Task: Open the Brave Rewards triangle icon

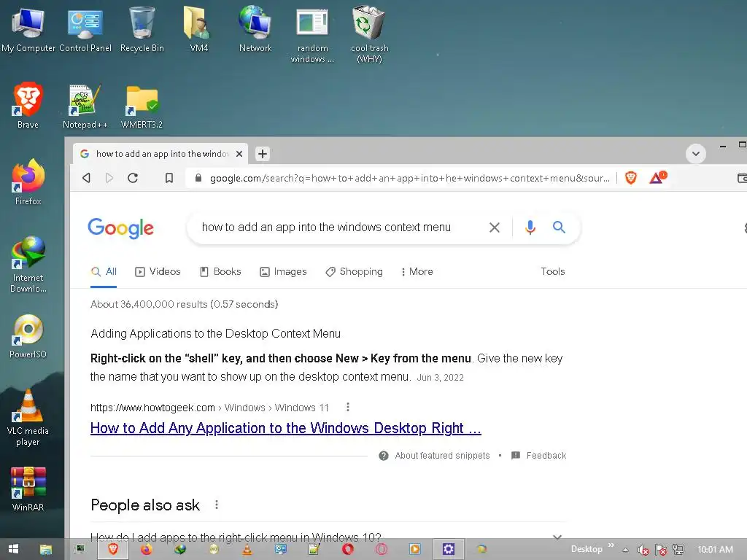Action: click(657, 178)
